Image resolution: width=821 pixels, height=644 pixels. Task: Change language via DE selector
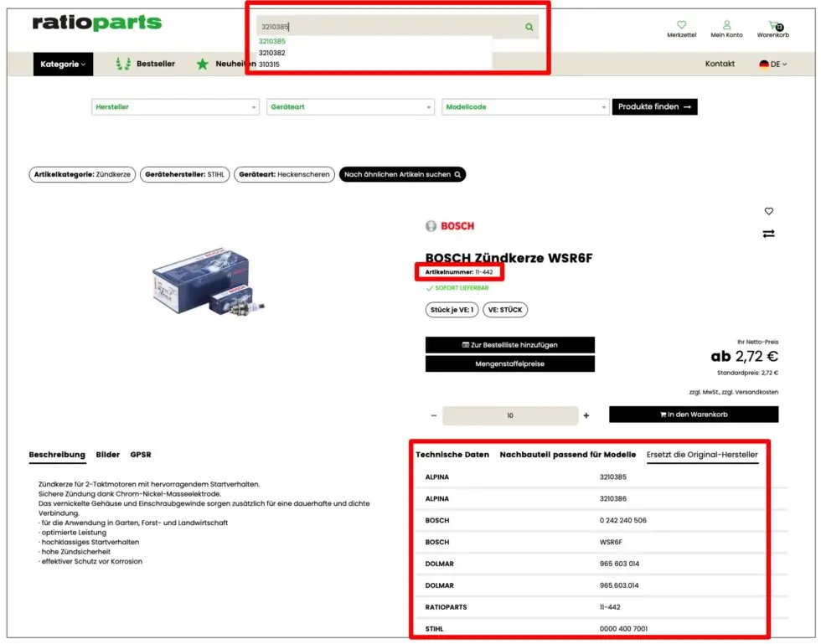click(x=771, y=64)
